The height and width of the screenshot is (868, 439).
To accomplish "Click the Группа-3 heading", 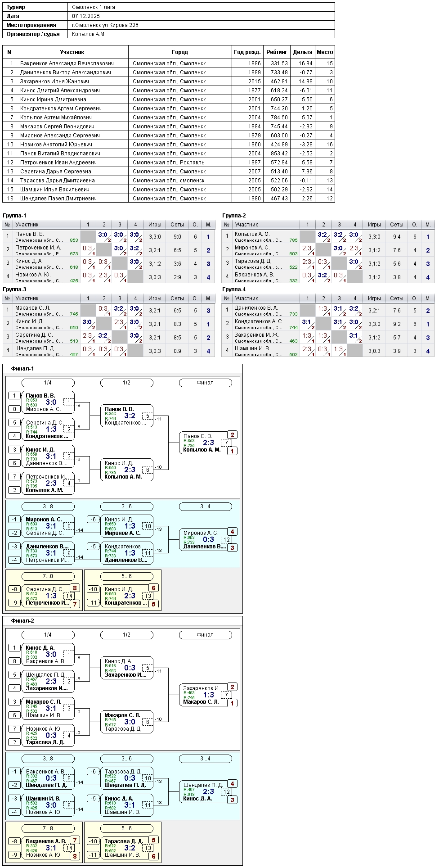I will pyautogui.click(x=14, y=289).
